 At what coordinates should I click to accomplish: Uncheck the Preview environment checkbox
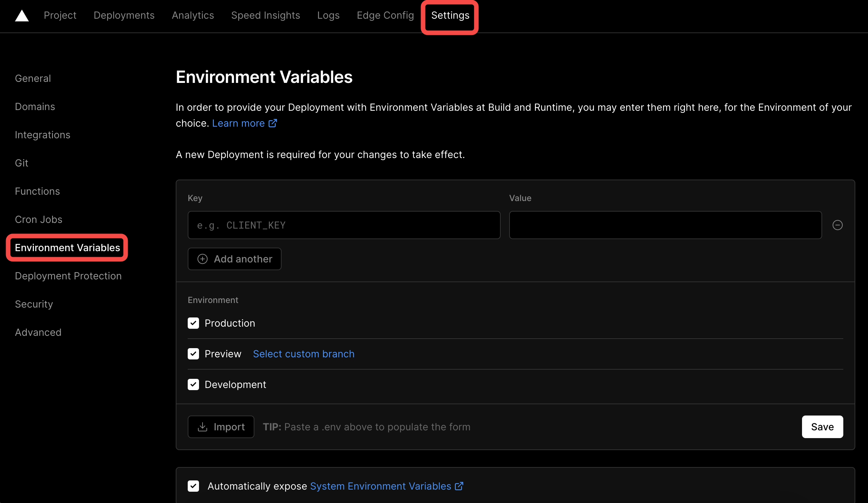(x=193, y=354)
